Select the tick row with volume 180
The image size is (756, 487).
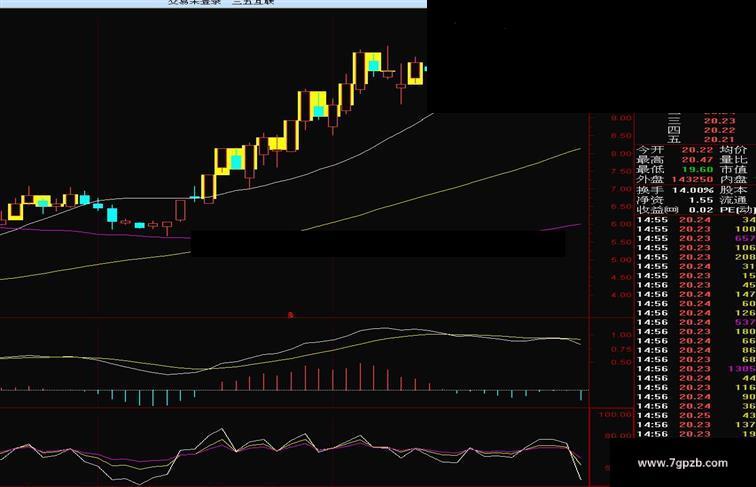(x=696, y=331)
